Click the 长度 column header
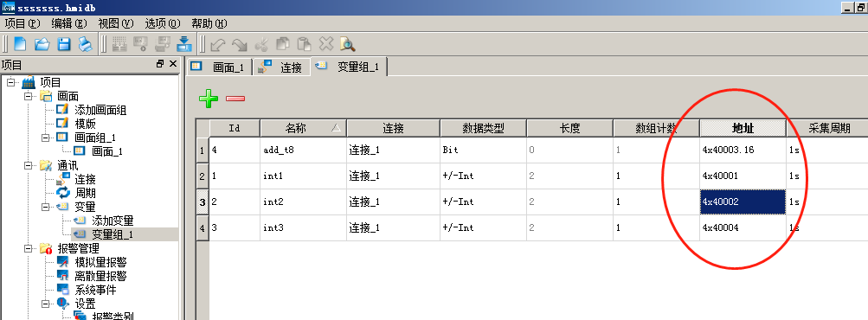The height and width of the screenshot is (320, 868). pos(569,129)
